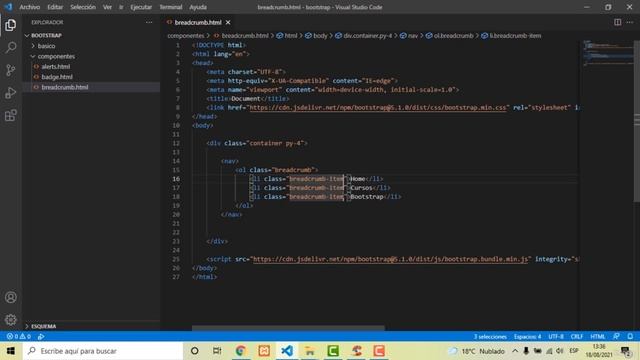Screen dimensions: 640x360
Task: Open the Ver menu
Action: (107, 7)
